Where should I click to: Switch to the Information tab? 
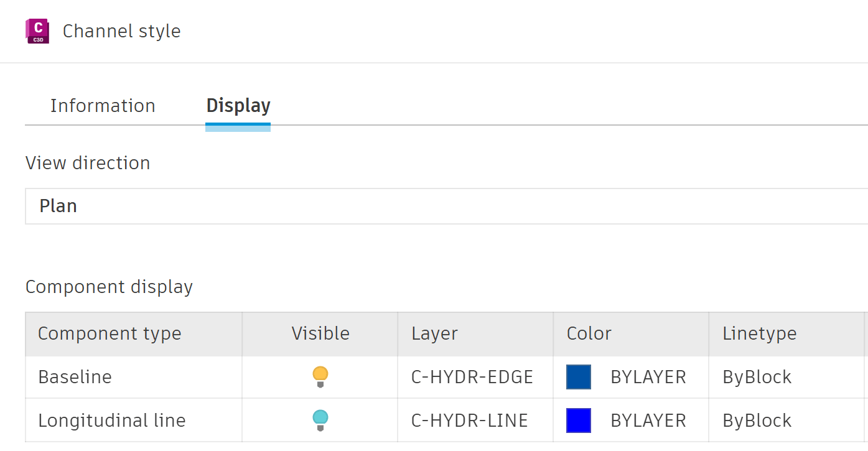click(x=103, y=106)
